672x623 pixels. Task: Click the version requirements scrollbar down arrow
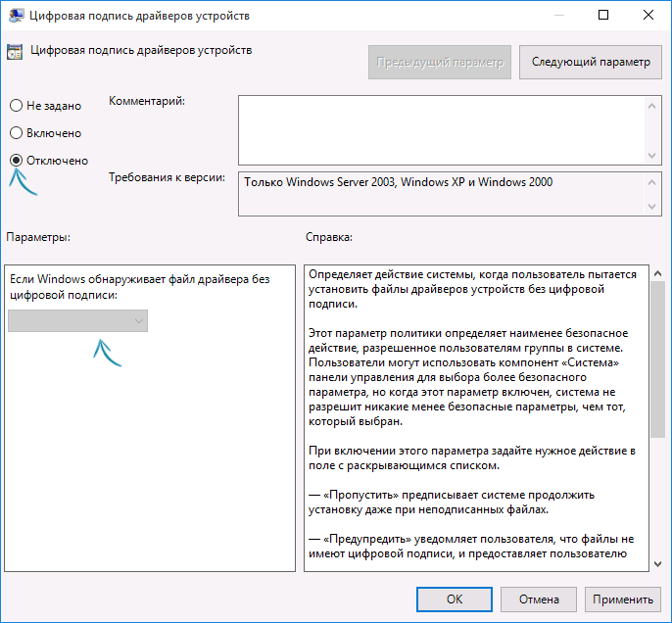click(x=653, y=206)
